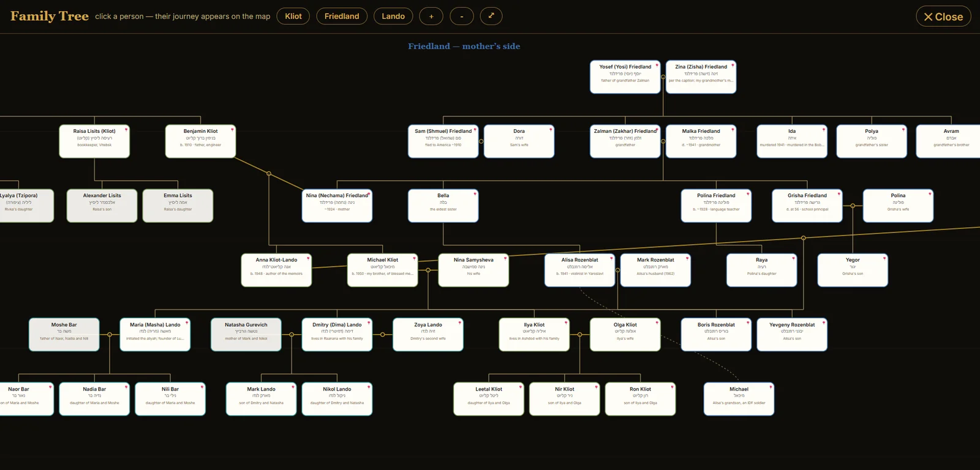Jump to the Kliot branch
Viewport: 980px width, 470px height.
click(x=293, y=17)
